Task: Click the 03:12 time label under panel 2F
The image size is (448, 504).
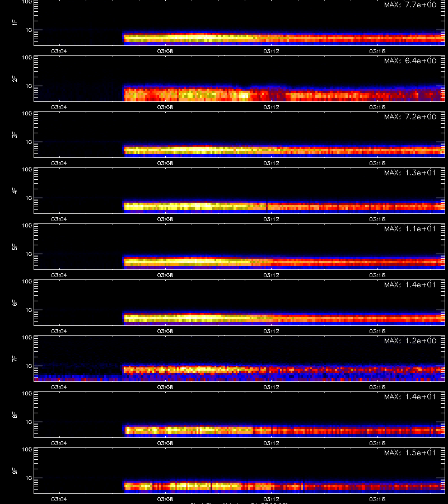Action: tap(271, 107)
